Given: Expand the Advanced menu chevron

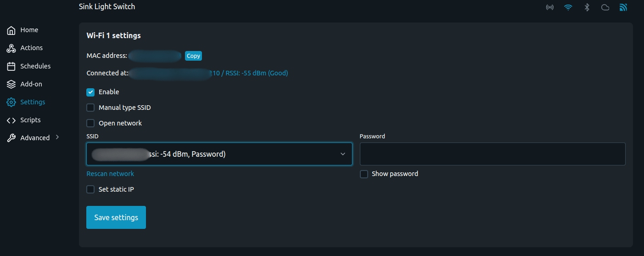Looking at the screenshot, I should tap(57, 137).
